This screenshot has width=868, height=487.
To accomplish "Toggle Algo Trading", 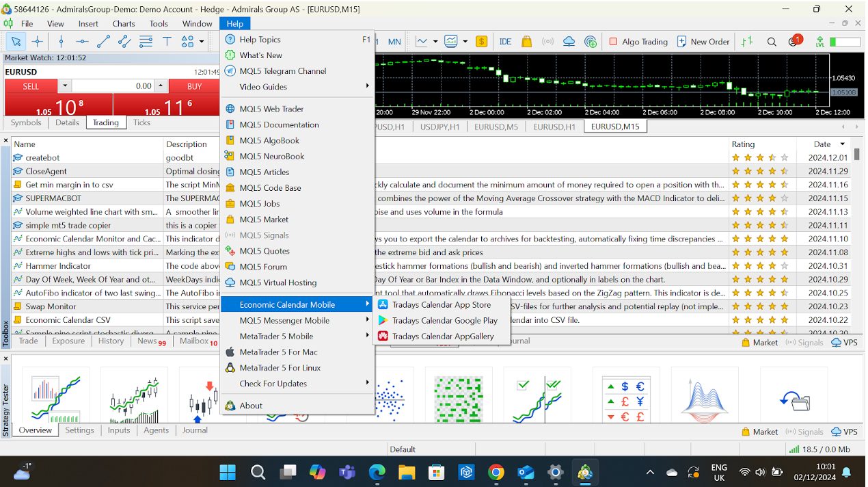I will pos(638,42).
